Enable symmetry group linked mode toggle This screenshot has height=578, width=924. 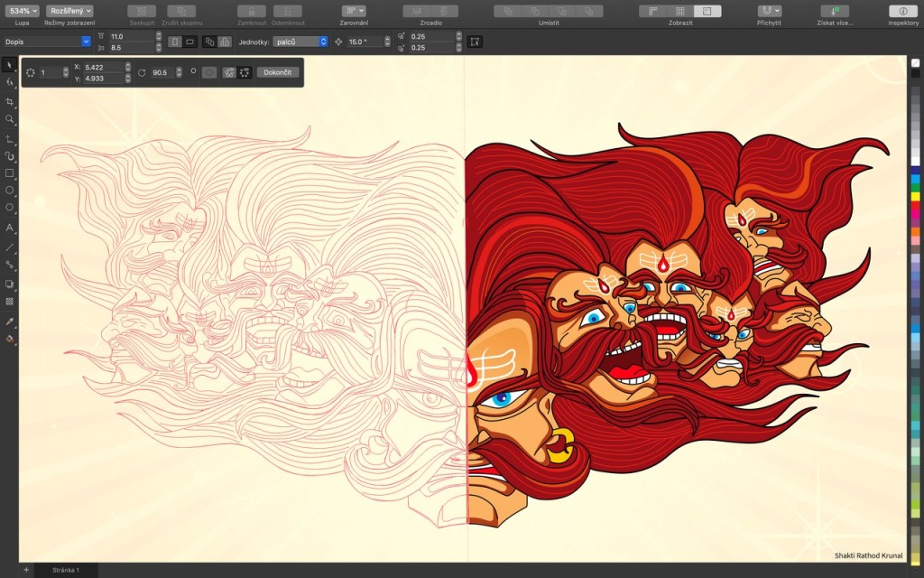click(229, 72)
